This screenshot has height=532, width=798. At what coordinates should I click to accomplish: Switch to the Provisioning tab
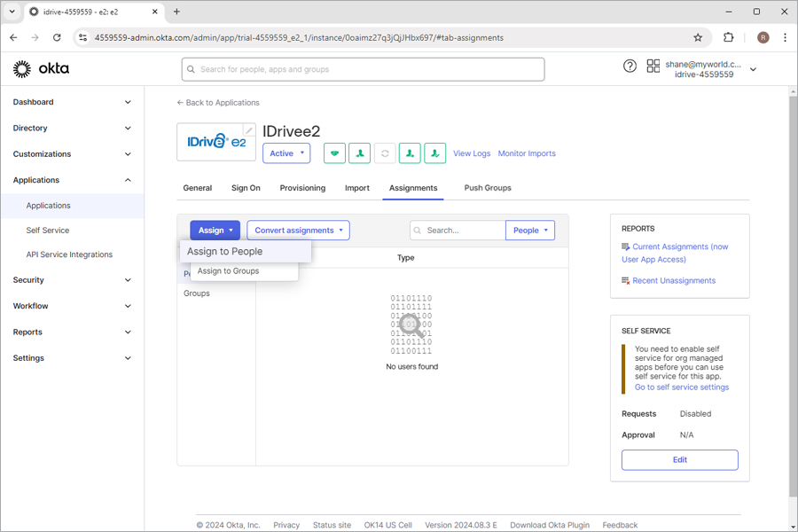click(302, 188)
